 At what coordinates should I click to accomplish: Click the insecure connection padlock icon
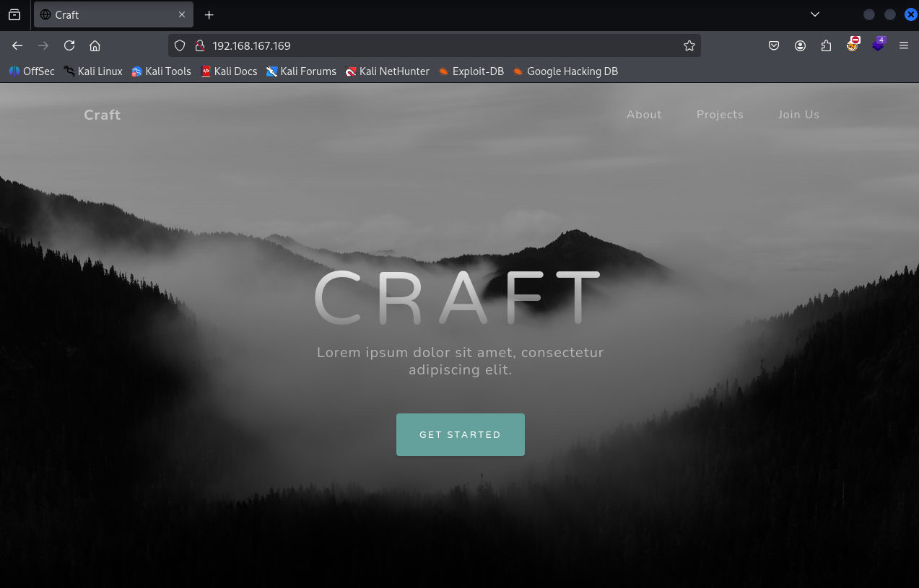tap(200, 45)
